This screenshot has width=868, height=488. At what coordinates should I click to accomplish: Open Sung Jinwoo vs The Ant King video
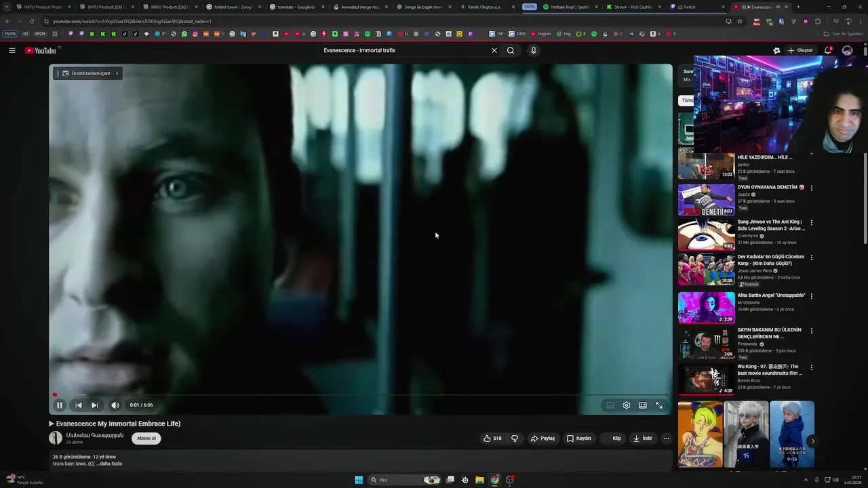tap(706, 235)
